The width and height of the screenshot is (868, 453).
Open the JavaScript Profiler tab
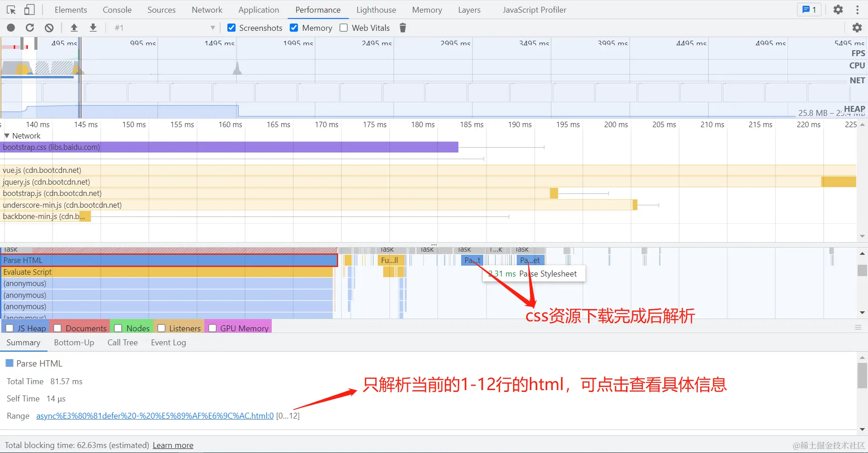(x=534, y=10)
